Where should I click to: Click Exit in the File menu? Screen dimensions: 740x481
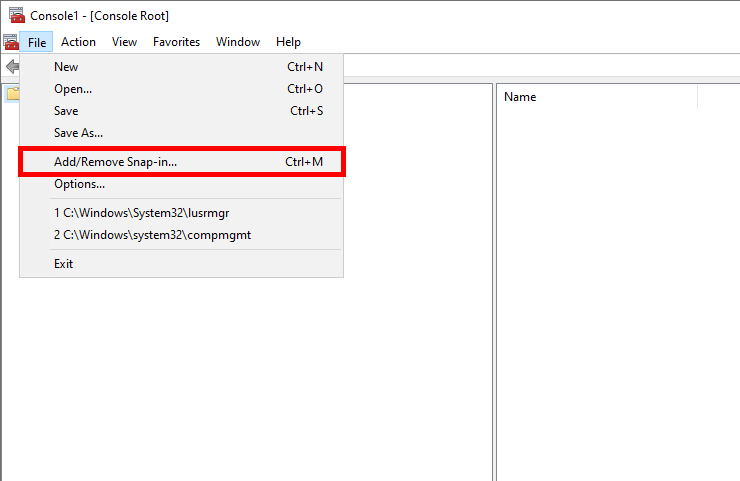click(63, 264)
